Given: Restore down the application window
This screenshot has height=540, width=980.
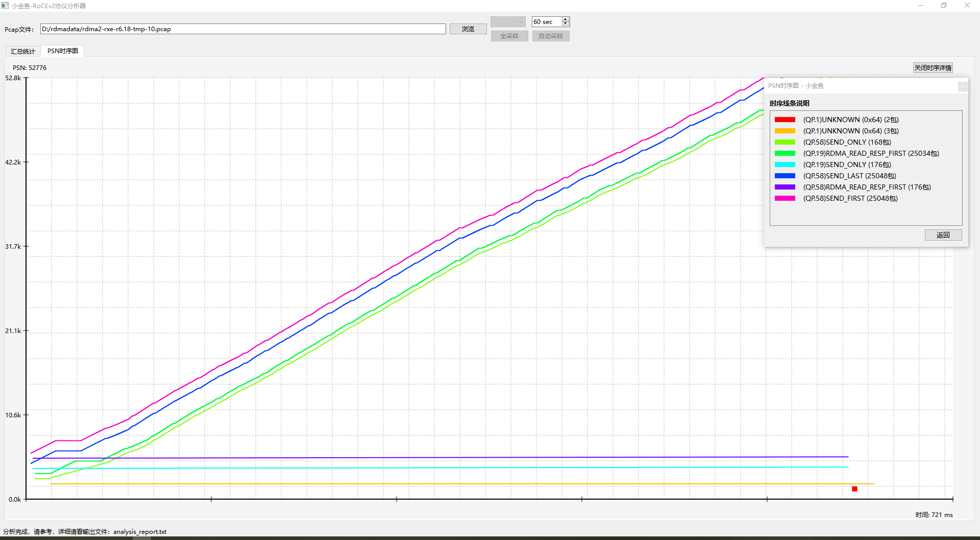Looking at the screenshot, I should [x=944, y=6].
